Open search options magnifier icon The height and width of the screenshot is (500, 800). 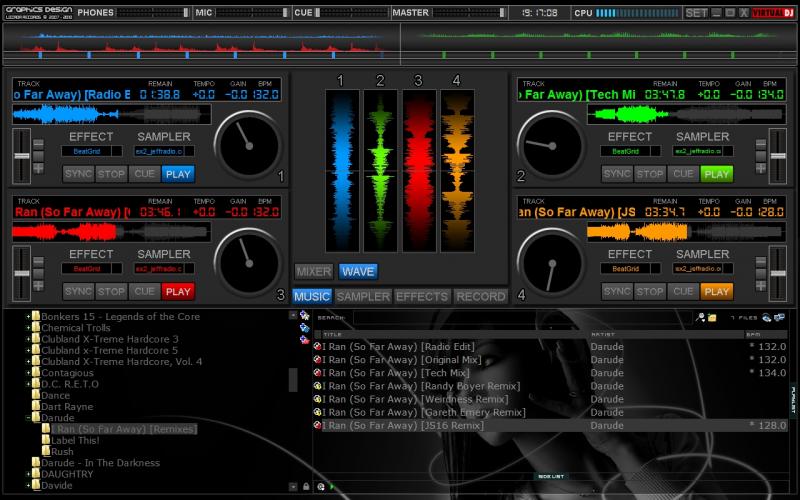[701, 317]
